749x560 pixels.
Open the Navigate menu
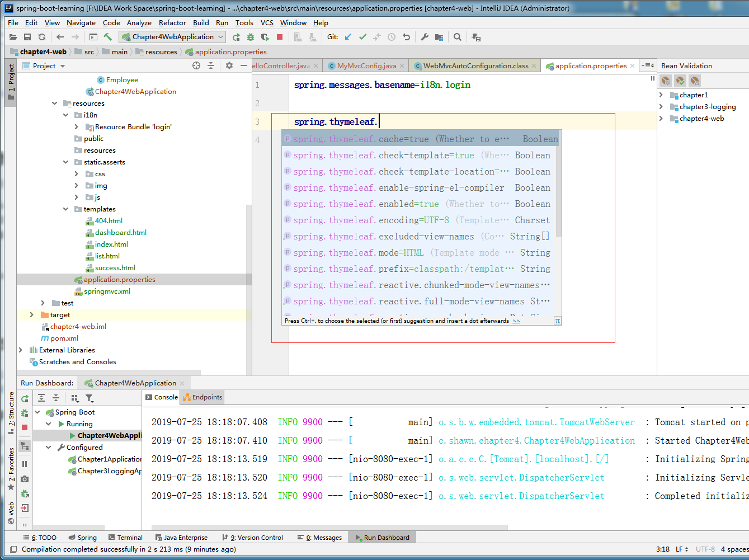(81, 23)
